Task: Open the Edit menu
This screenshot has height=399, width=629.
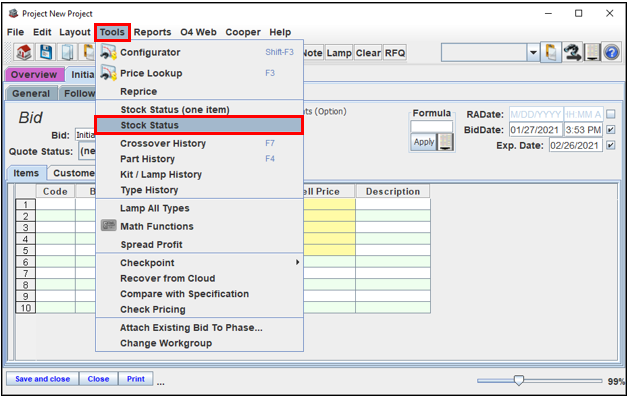Action: point(42,32)
